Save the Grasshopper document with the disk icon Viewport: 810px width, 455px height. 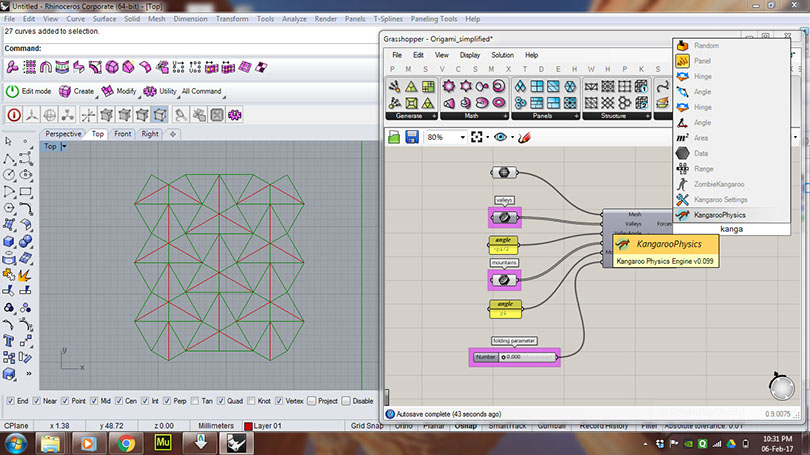point(412,137)
